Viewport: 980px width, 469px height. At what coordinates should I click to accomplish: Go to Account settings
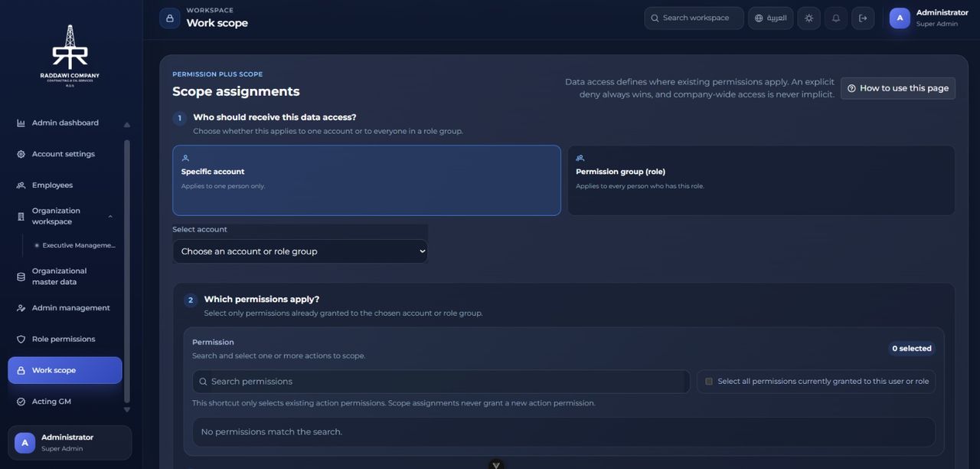pyautogui.click(x=64, y=154)
